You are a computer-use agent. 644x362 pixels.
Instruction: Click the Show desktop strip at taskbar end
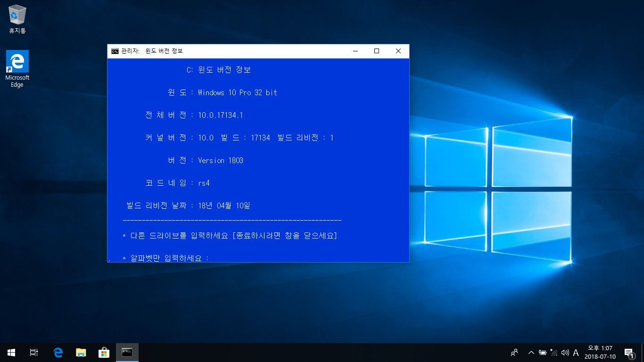(643, 353)
